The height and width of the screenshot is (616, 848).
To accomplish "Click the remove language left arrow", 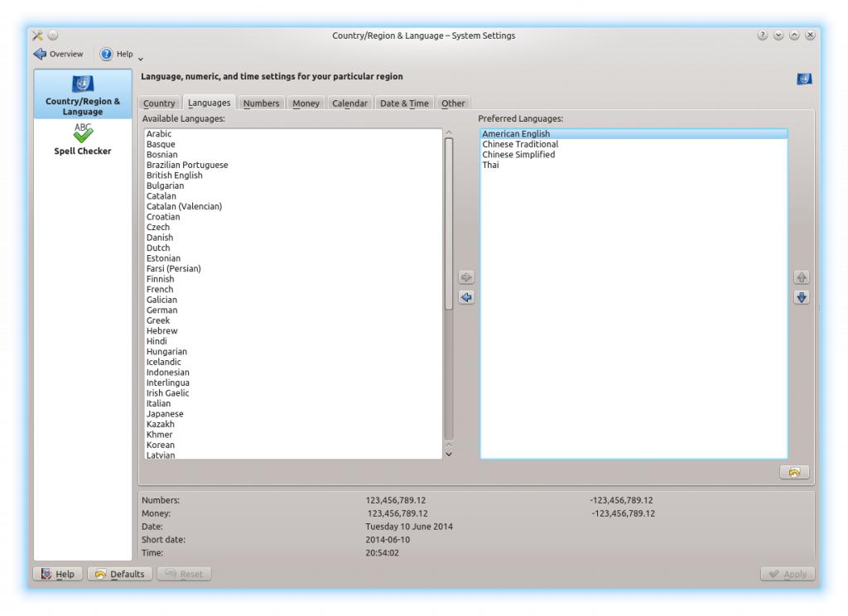I will click(x=466, y=297).
